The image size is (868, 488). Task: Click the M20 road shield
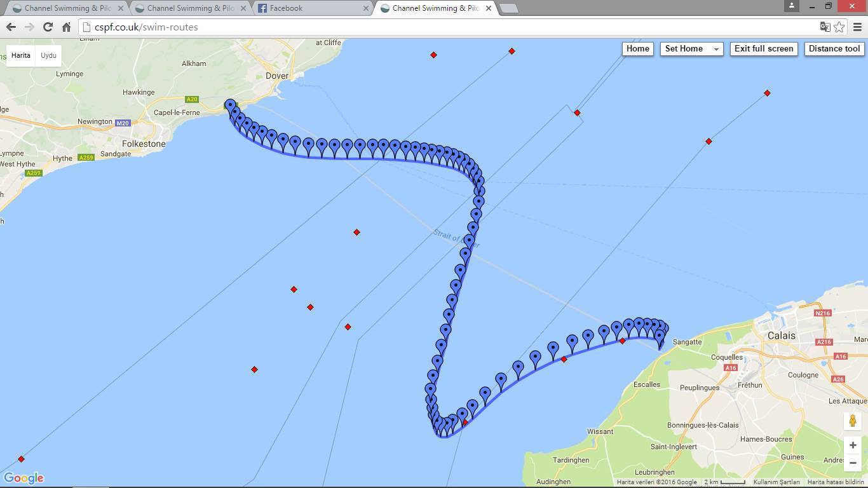click(x=123, y=123)
